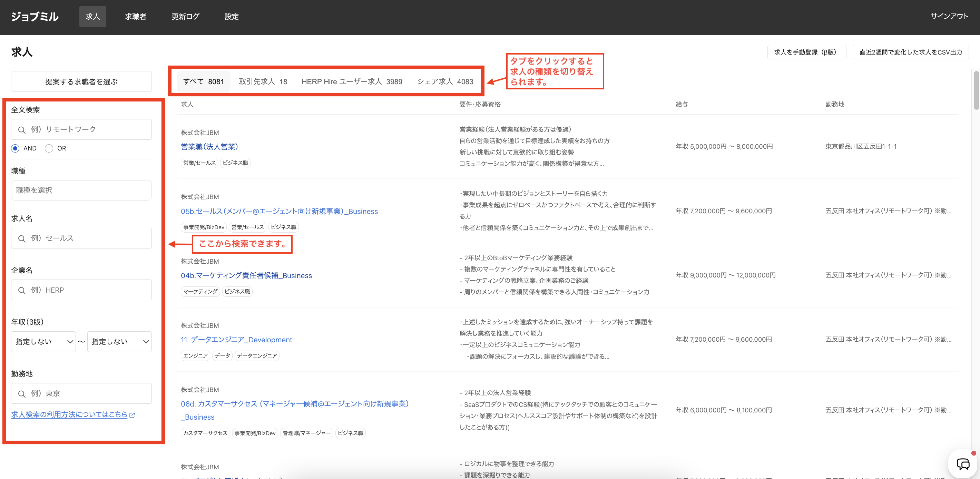Open the chat support bubble icon

point(963,464)
